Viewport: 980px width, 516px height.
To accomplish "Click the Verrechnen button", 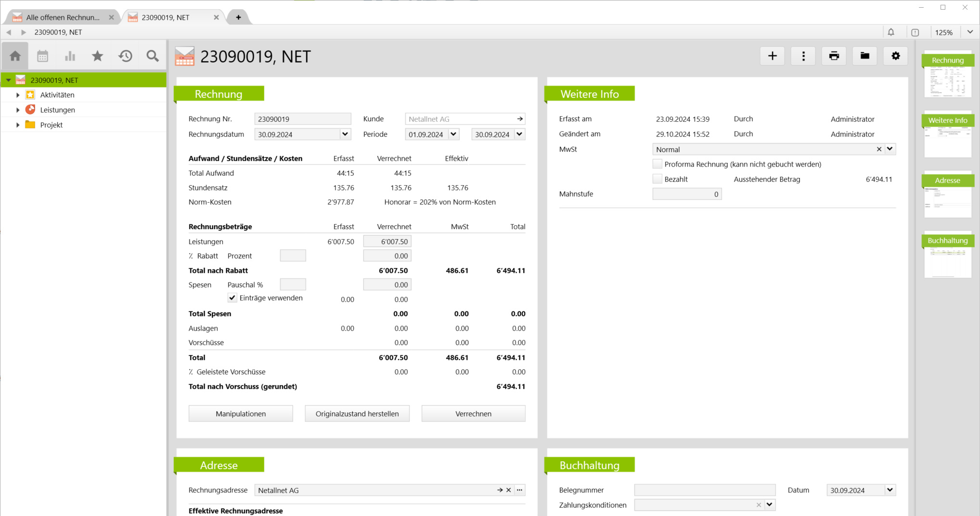I will (473, 413).
